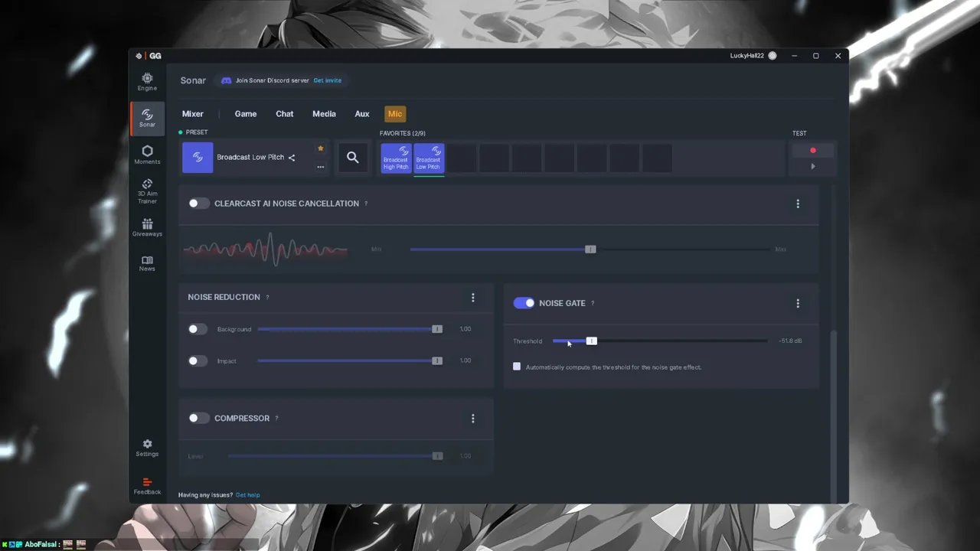
Task: Switch to the Chat tab
Action: 285,114
